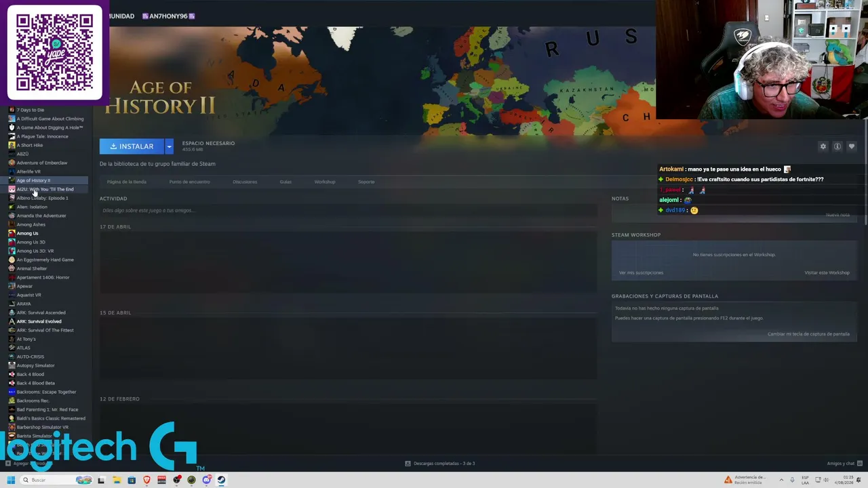
Task: Select Age of History II entry
Action: pyautogui.click(x=33, y=180)
